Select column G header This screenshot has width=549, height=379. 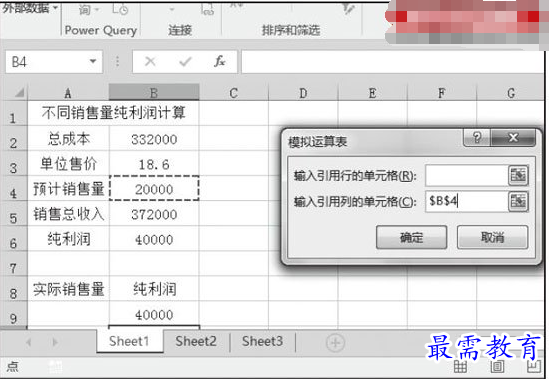pos(510,93)
